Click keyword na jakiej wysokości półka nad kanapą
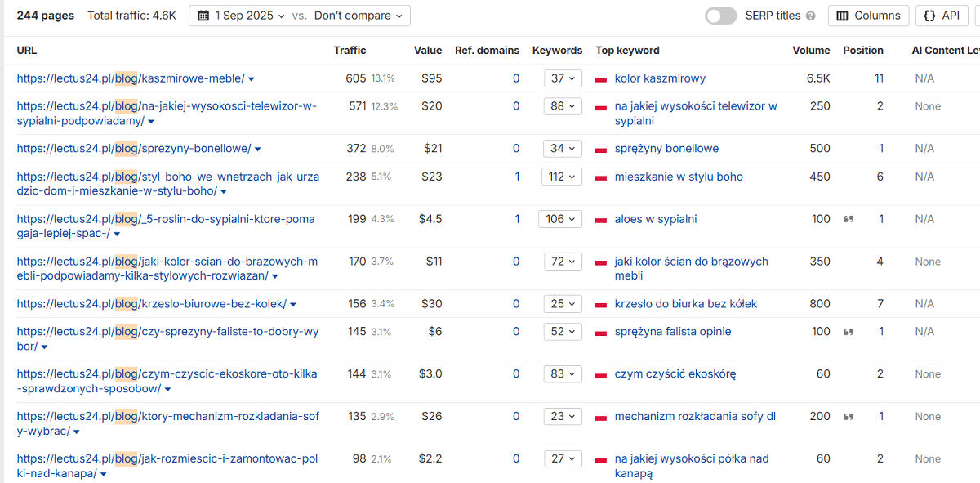This screenshot has height=483, width=980. point(692,467)
